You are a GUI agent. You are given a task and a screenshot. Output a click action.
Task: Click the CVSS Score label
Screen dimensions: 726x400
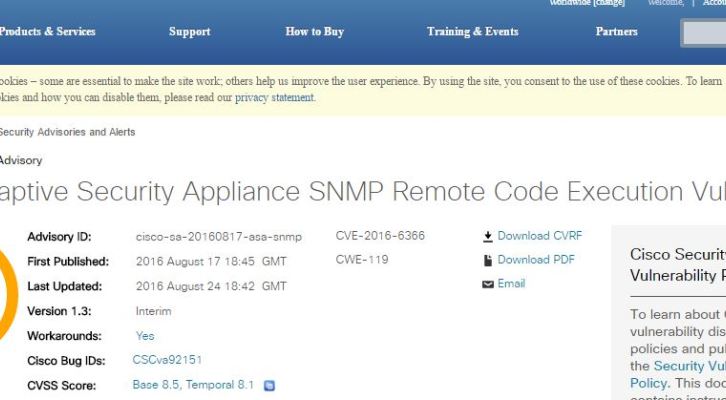pos(62,385)
